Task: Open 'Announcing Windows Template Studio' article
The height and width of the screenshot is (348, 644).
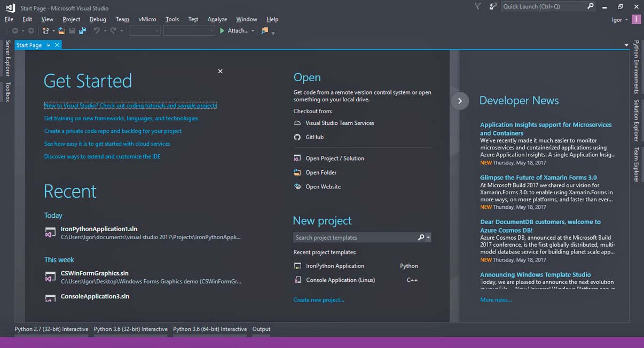Action: [535, 275]
